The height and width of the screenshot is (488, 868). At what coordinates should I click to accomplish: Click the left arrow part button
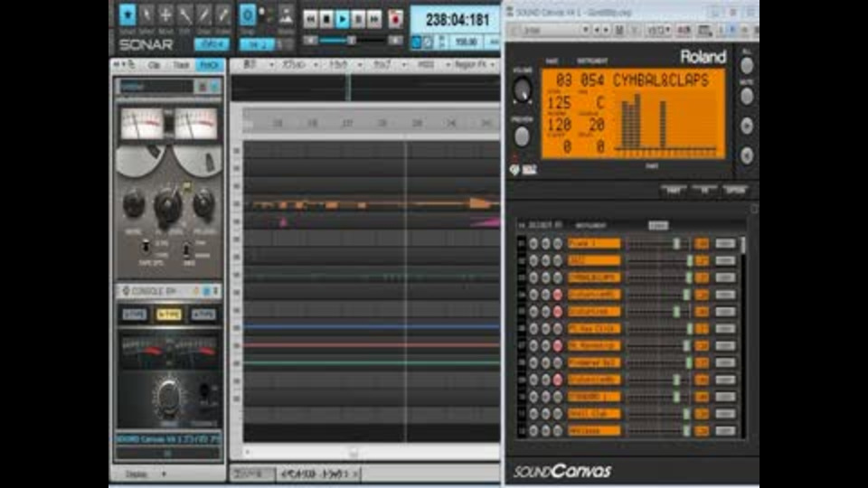tap(747, 156)
